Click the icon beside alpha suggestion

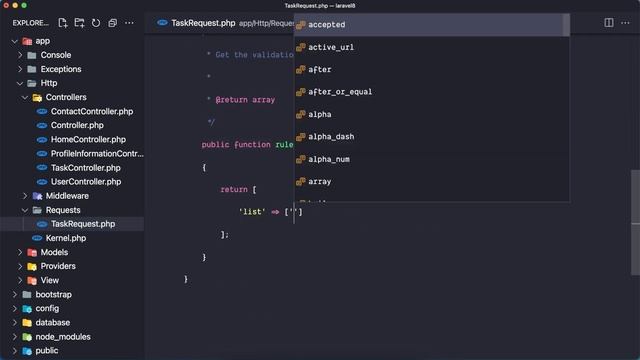tap(301, 115)
